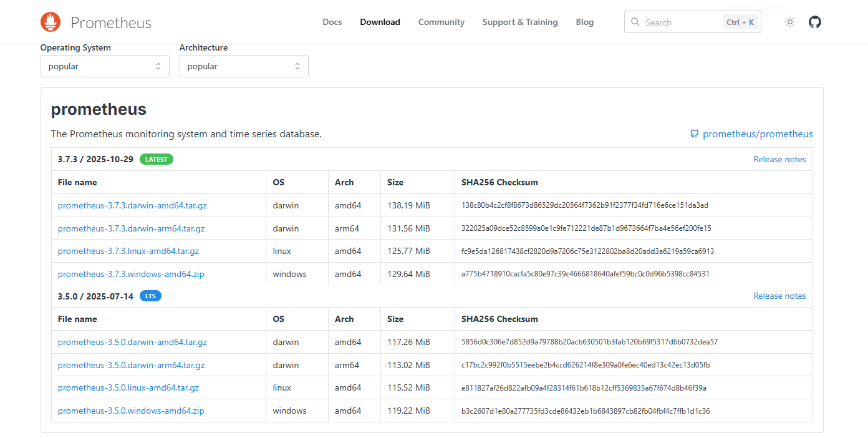
Task: Open the Support & Training menu
Action: coord(520,22)
